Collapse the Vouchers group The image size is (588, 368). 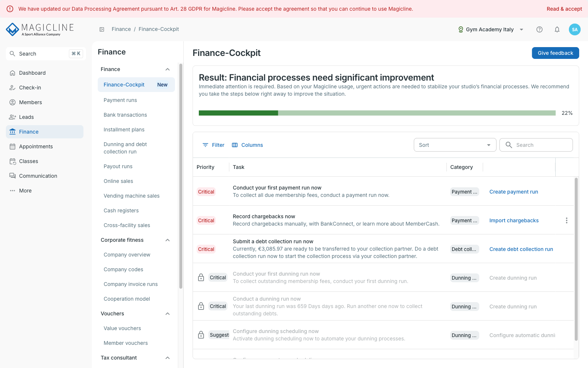(x=168, y=314)
